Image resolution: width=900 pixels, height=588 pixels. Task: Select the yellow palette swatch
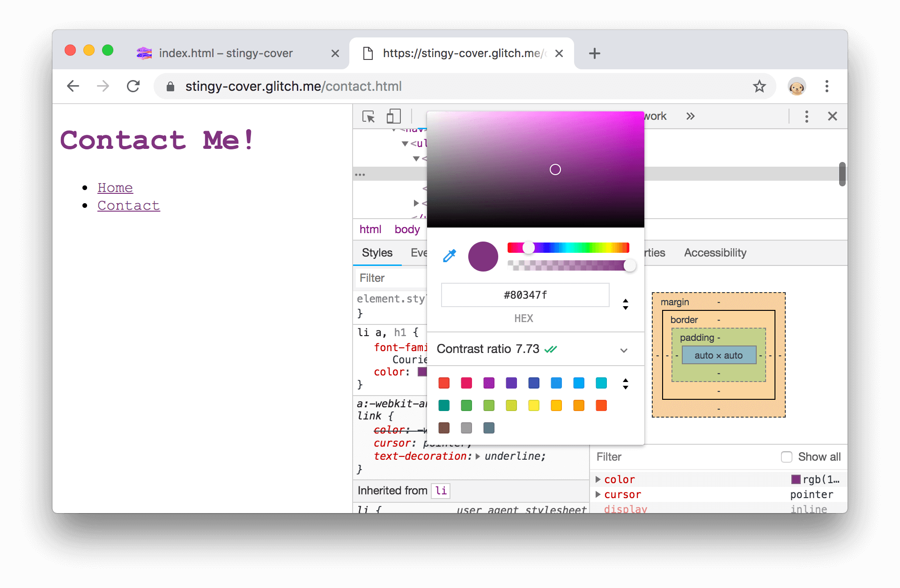(534, 405)
